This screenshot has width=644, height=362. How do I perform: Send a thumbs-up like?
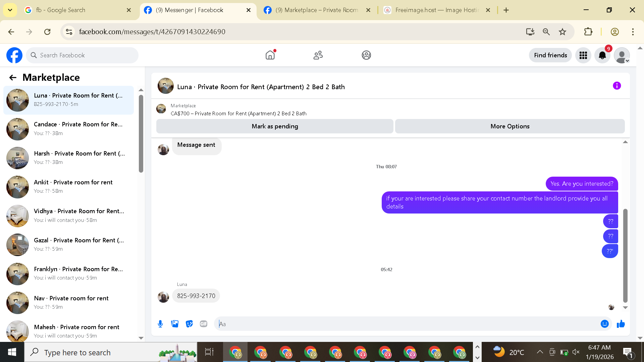(x=621, y=324)
